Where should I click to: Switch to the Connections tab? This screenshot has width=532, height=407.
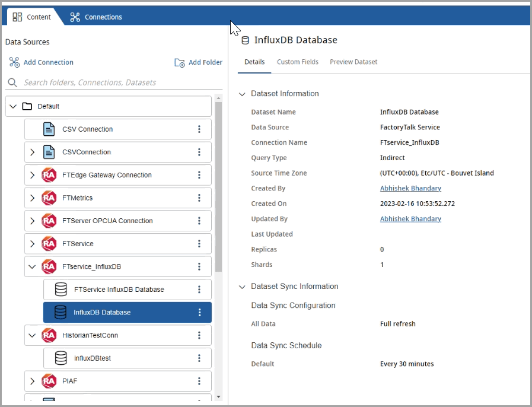tap(96, 17)
